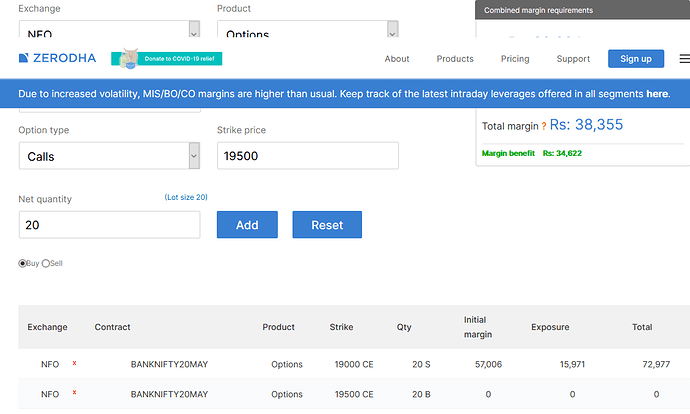Image resolution: width=690 pixels, height=414 pixels.
Task: Expand the Exchange dropdown showing NFO
Action: (109, 29)
